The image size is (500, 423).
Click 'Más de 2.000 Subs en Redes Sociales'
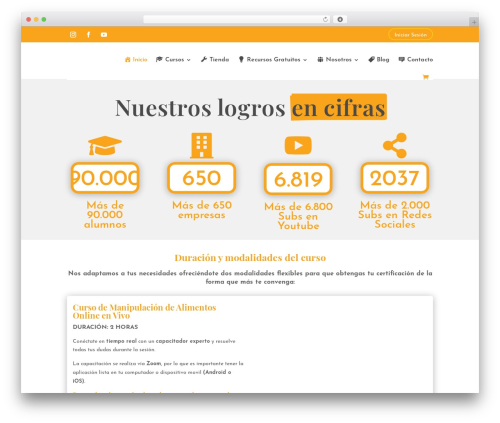coord(395,215)
